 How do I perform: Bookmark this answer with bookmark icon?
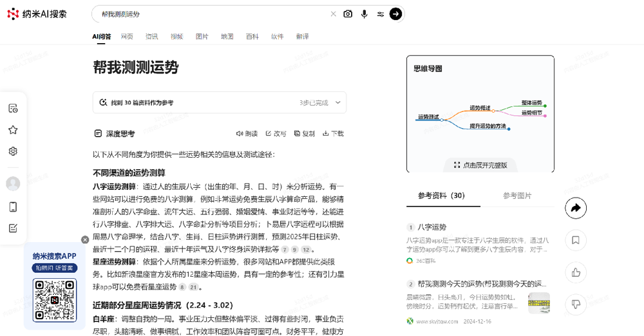[x=576, y=240]
